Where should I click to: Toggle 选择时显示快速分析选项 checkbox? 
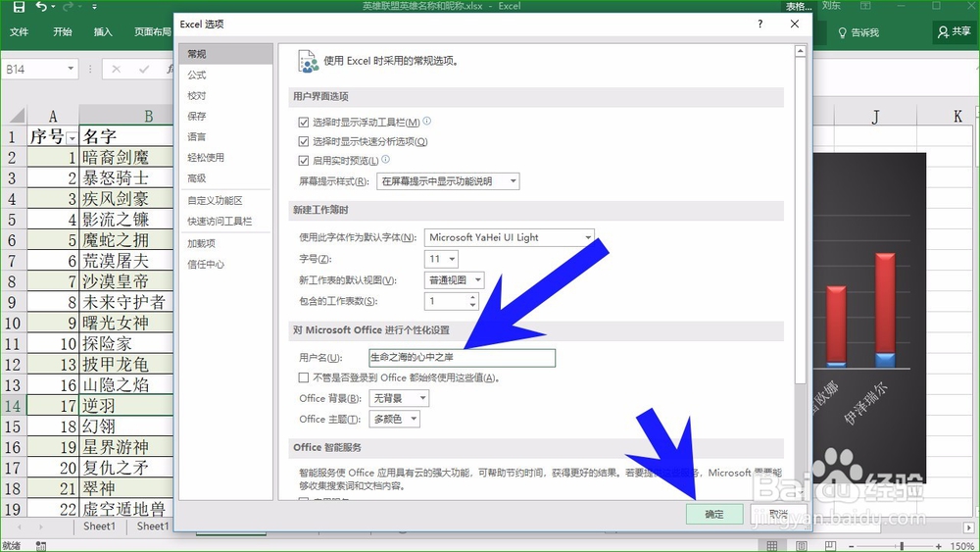(304, 141)
